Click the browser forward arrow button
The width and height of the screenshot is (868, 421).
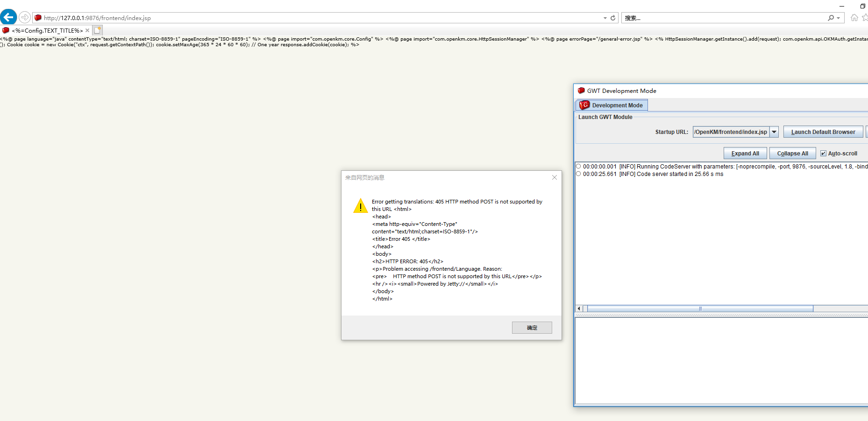click(x=25, y=17)
